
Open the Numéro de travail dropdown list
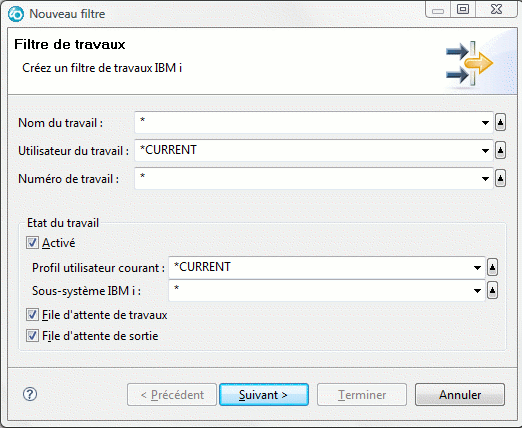(485, 179)
